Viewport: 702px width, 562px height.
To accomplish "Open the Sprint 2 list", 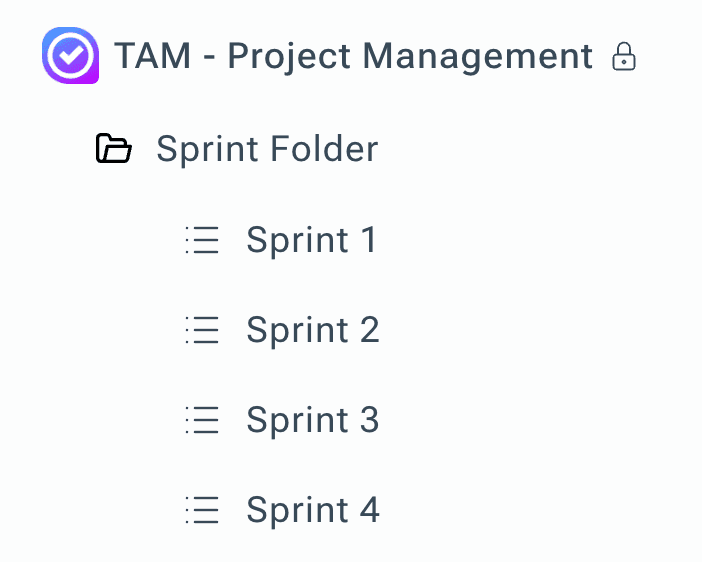I will click(x=312, y=330).
